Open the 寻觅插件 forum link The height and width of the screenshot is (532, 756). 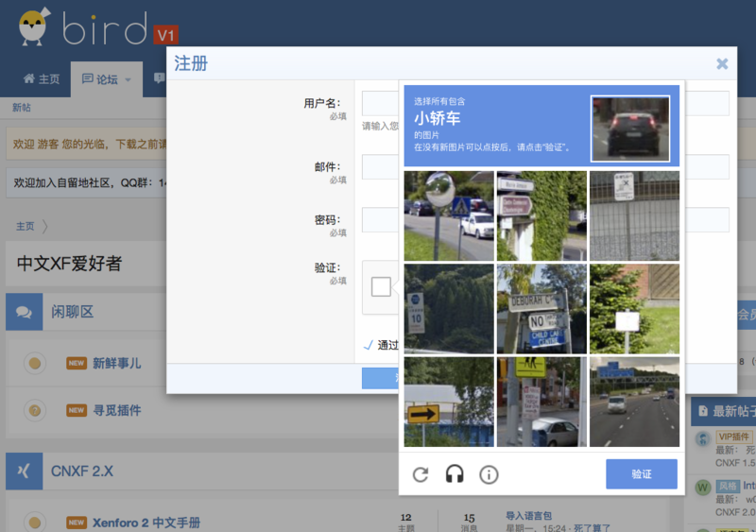point(116,410)
